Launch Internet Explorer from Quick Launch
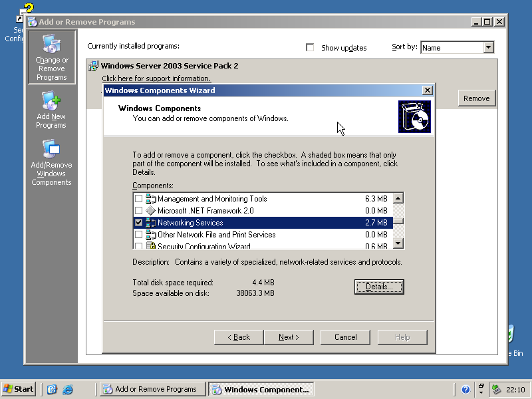Viewport: 532px width, 399px height. click(67, 390)
